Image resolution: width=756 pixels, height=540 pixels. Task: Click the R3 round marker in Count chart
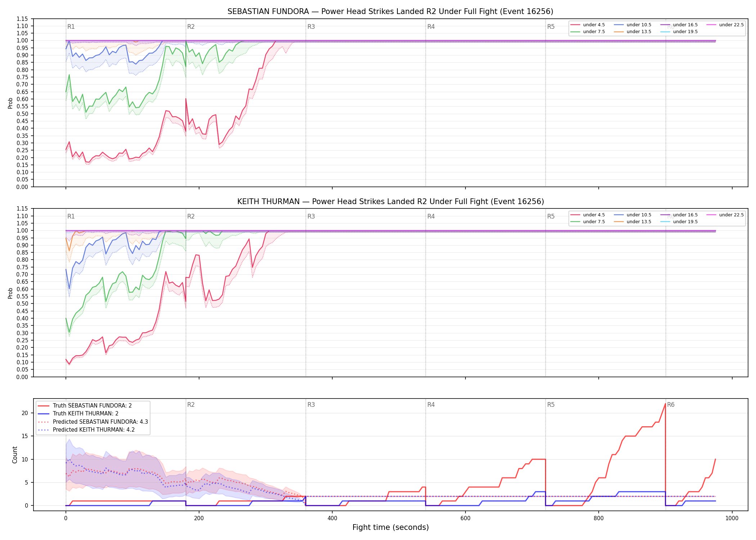tap(311, 405)
